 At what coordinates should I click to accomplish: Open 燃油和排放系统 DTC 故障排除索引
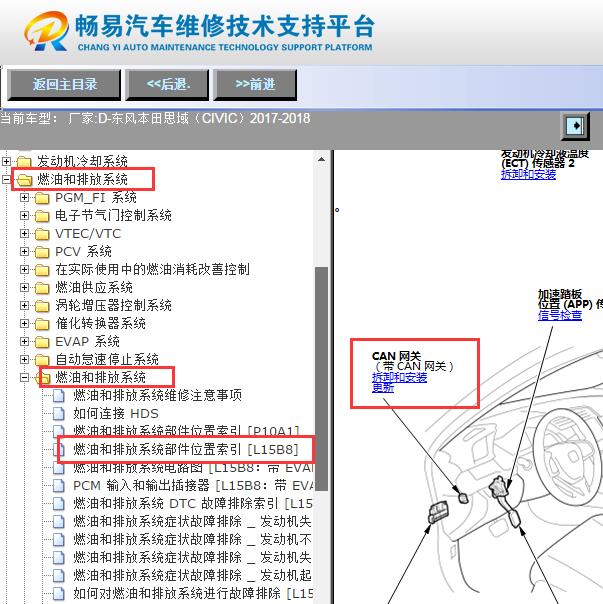(193, 503)
